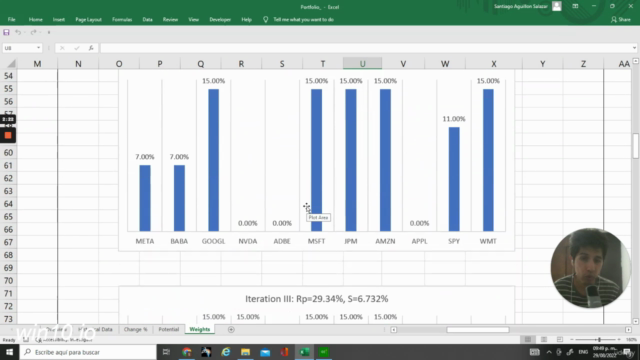The height and width of the screenshot is (360, 640).
Task: Click the Cancel entry X icon
Action: tap(62, 48)
